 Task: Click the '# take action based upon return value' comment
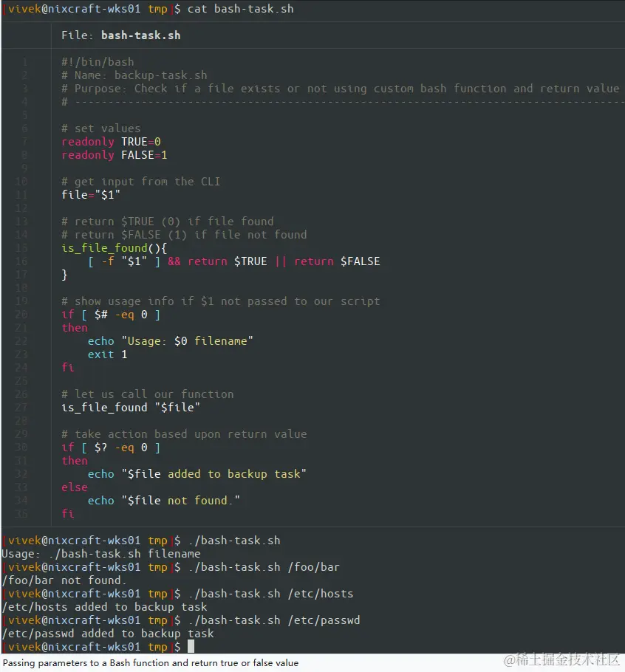pos(184,434)
